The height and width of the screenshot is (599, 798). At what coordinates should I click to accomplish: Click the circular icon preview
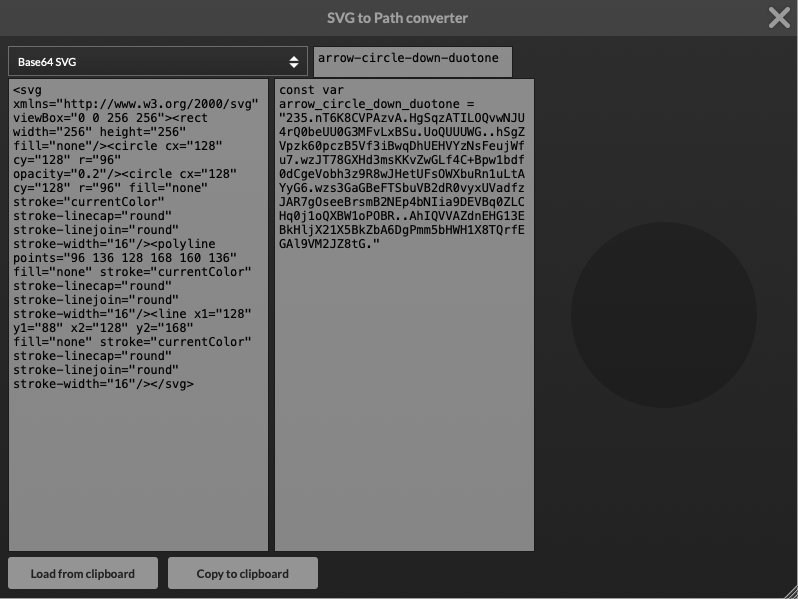pos(664,315)
